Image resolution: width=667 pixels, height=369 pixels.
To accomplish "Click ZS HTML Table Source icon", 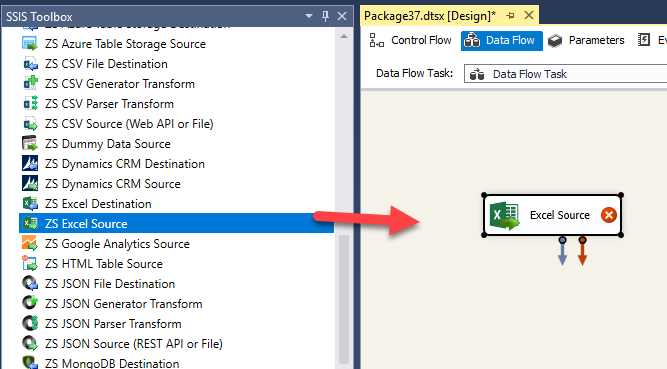I will pyautogui.click(x=30, y=264).
